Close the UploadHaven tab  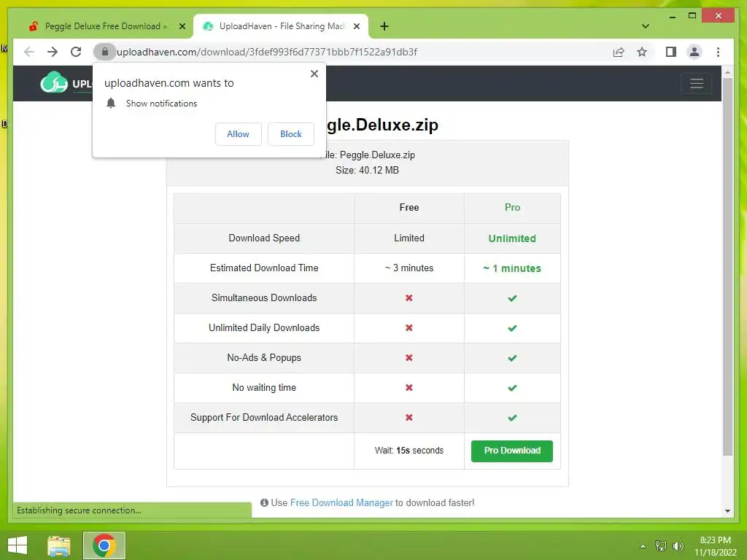tap(356, 26)
